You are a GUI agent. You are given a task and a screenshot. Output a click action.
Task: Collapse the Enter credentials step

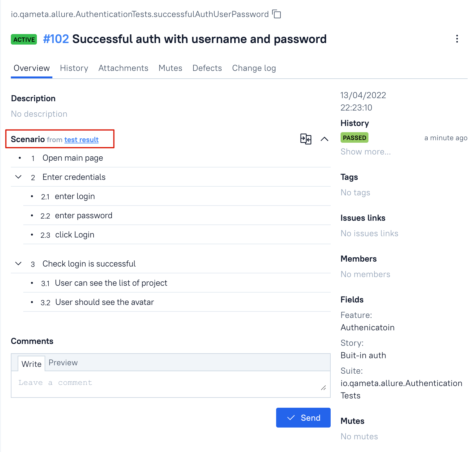click(x=19, y=177)
